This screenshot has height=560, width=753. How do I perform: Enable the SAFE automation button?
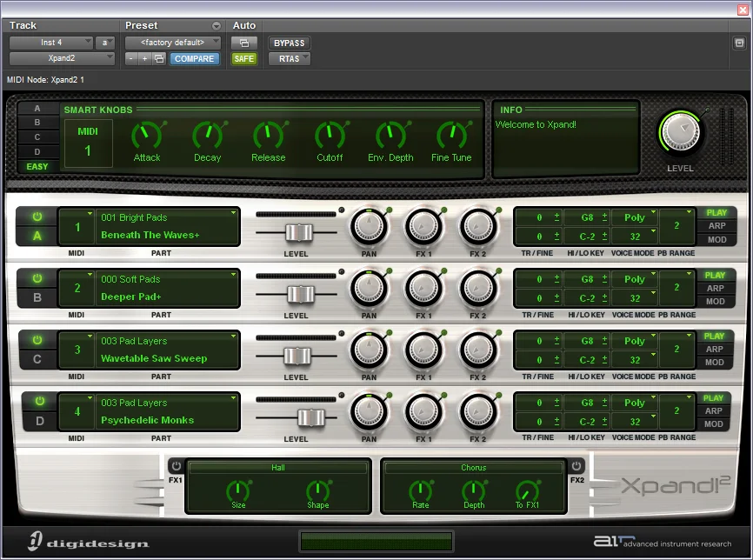tap(244, 58)
